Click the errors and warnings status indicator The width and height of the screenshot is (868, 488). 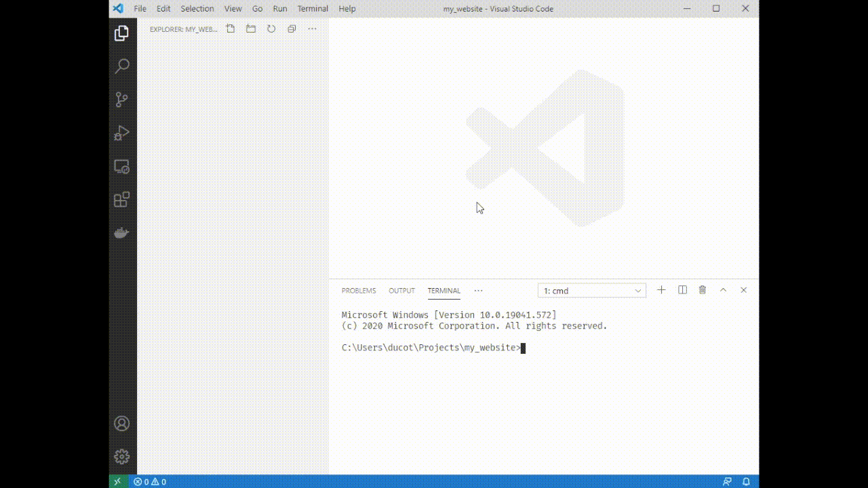click(x=151, y=481)
